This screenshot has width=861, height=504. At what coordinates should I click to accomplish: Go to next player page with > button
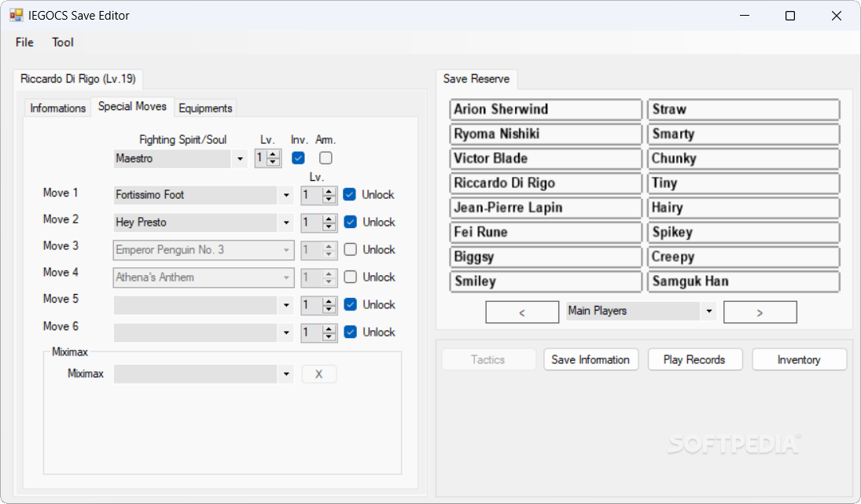(x=760, y=312)
